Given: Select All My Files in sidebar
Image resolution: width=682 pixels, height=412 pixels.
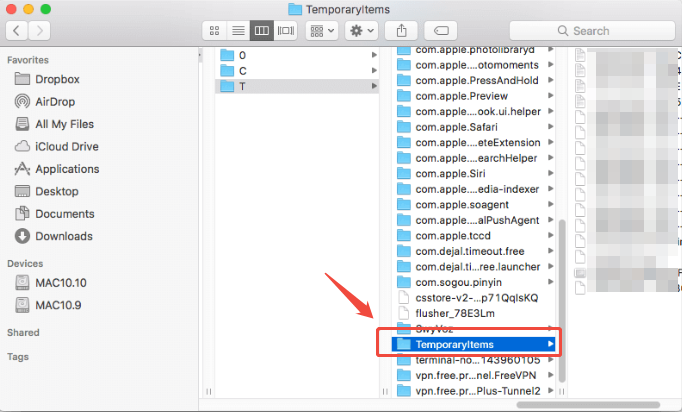Looking at the screenshot, I should click(54, 124).
